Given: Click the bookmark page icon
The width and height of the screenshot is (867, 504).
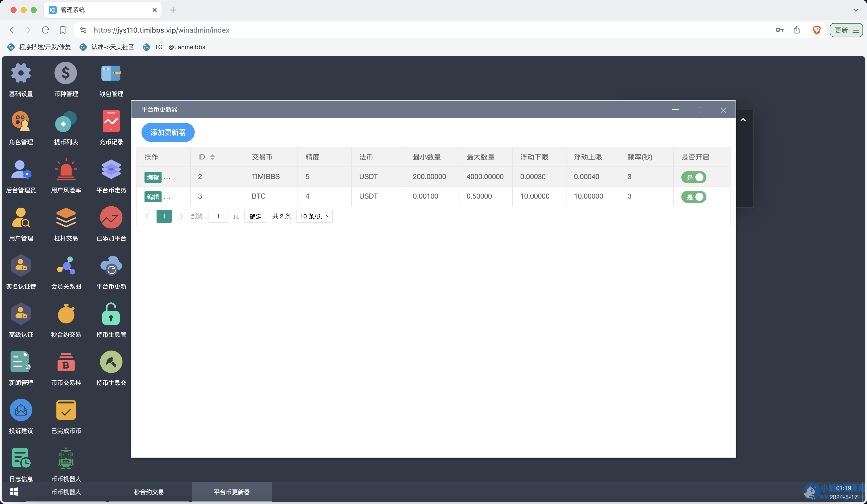Looking at the screenshot, I should click(62, 30).
